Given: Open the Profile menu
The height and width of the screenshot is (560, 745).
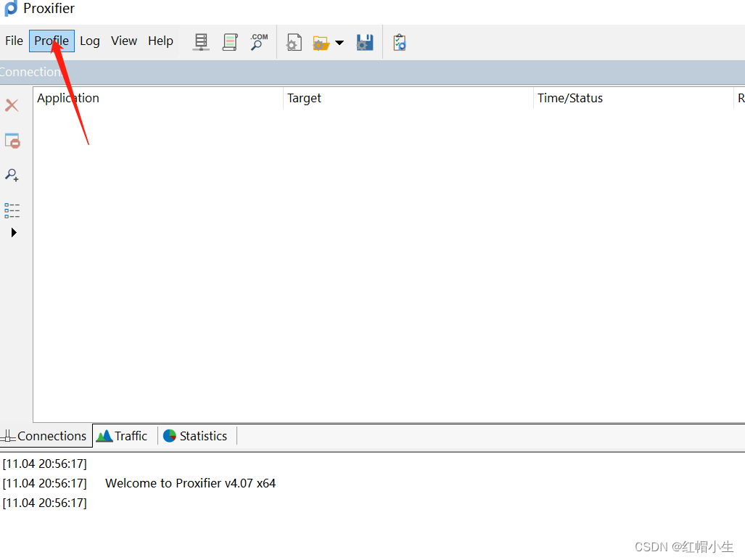Looking at the screenshot, I should point(52,41).
